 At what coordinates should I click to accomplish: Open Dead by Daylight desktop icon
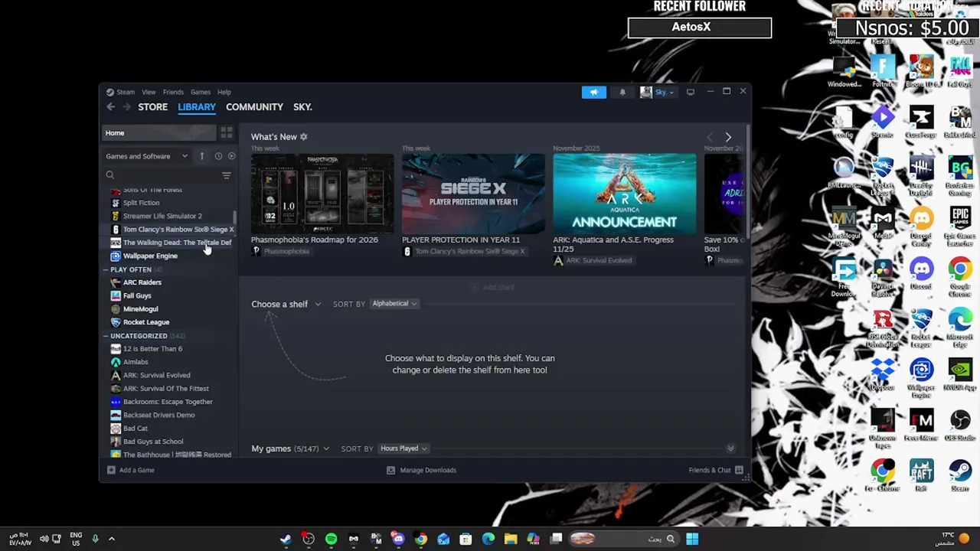(921, 174)
